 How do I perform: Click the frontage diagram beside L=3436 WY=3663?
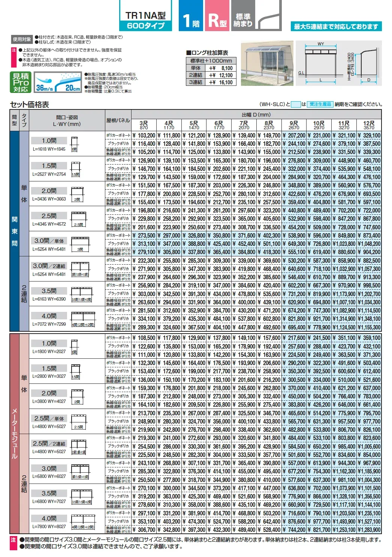click(x=77, y=194)
